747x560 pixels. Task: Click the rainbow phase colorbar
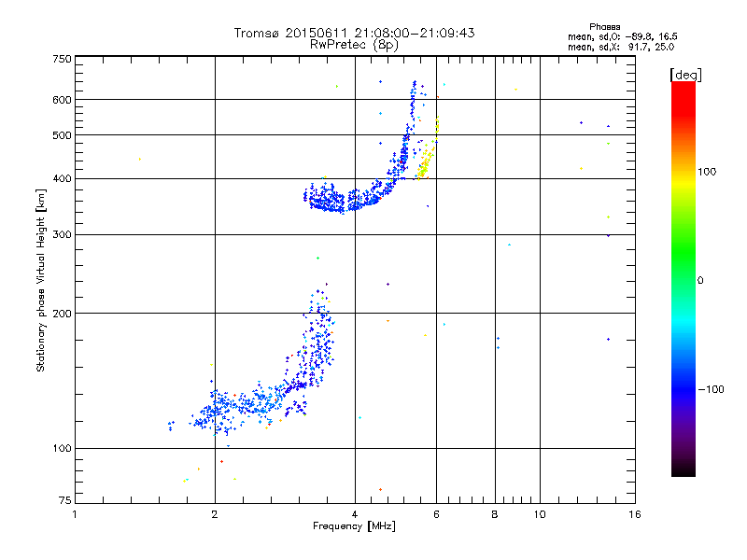pyautogui.click(x=684, y=279)
